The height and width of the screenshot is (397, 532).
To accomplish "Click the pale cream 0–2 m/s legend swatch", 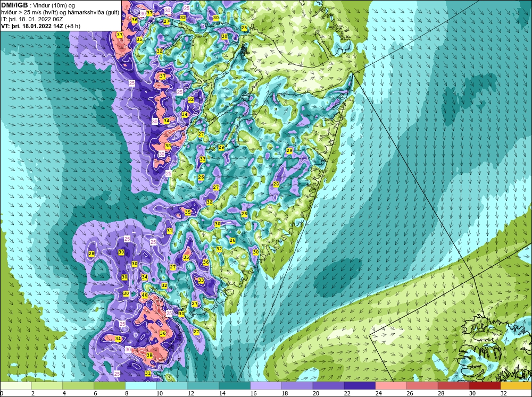I will tap(15, 386).
